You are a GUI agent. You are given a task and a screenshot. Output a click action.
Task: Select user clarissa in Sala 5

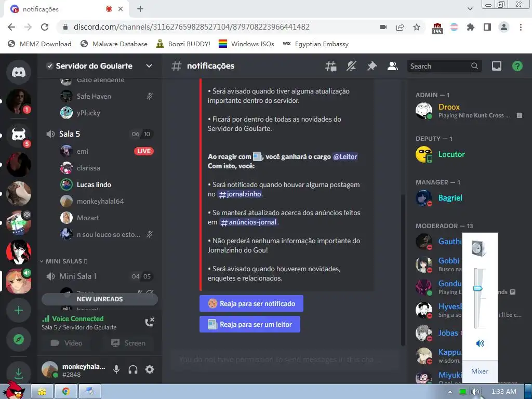click(x=107, y=168)
